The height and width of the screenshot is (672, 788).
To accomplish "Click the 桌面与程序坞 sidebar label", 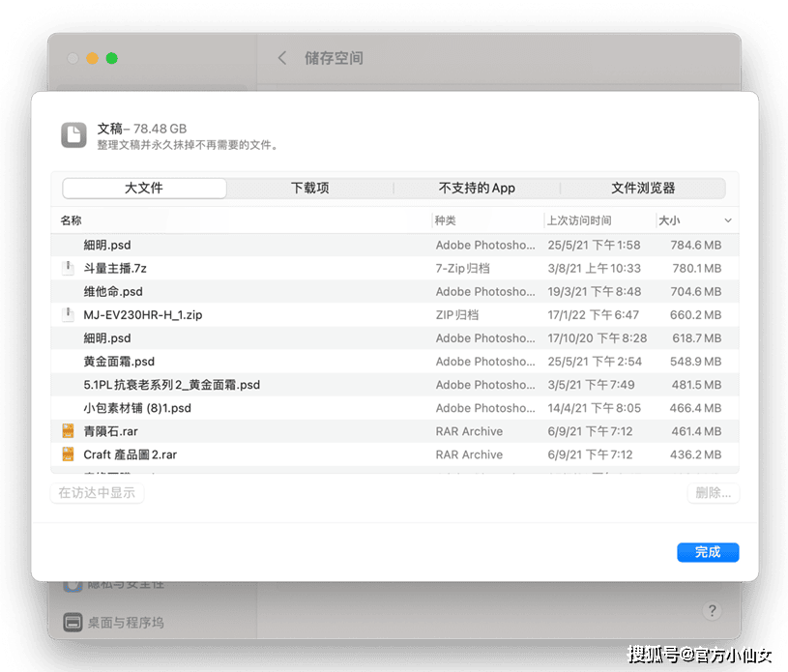I will (x=126, y=623).
